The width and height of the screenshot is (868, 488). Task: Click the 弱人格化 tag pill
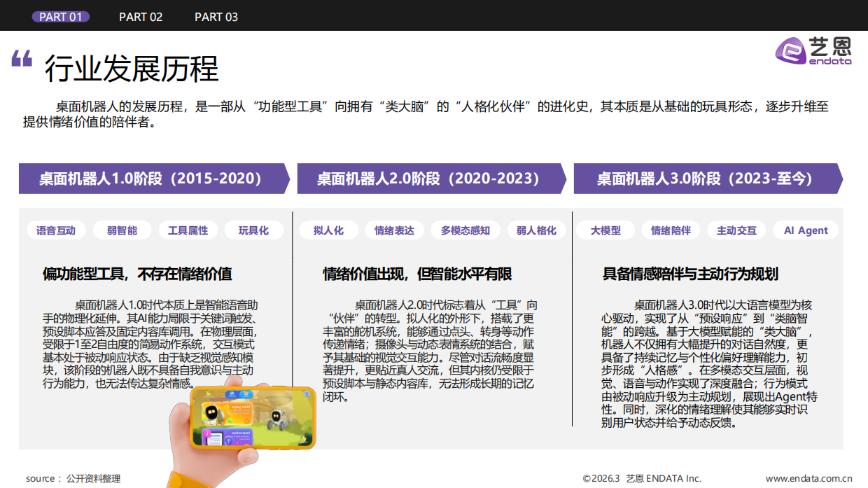click(x=536, y=230)
